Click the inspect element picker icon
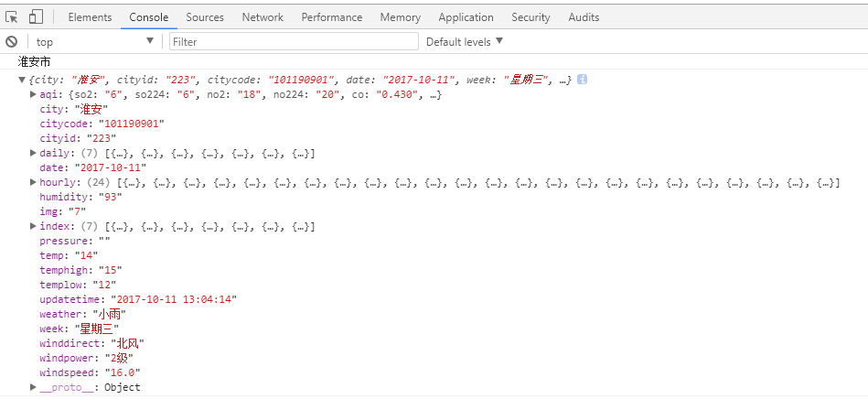This screenshot has height=399, width=868. tap(12, 16)
